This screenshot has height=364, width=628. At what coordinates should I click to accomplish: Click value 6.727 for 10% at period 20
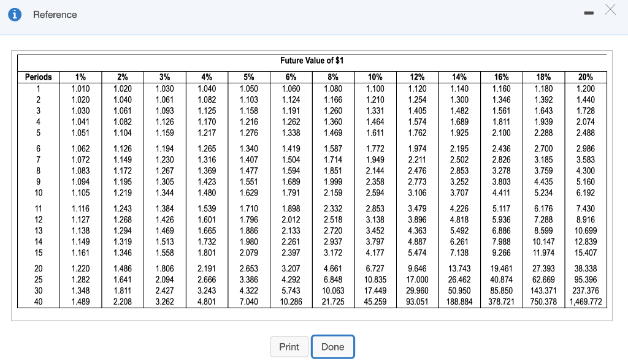pos(375,268)
